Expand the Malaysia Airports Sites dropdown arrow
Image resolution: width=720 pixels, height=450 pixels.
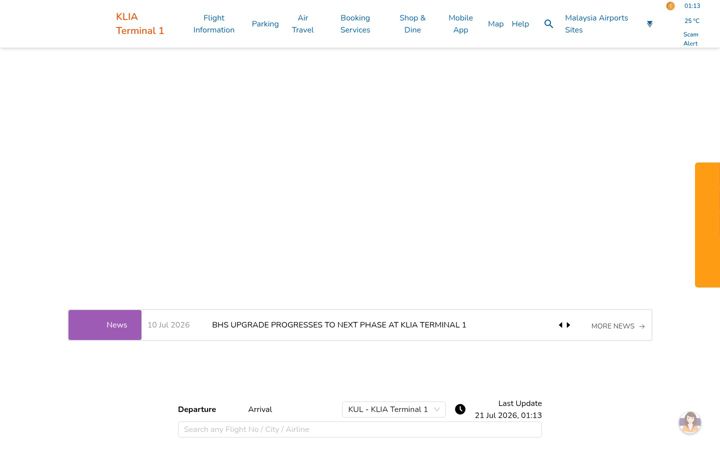[649, 24]
